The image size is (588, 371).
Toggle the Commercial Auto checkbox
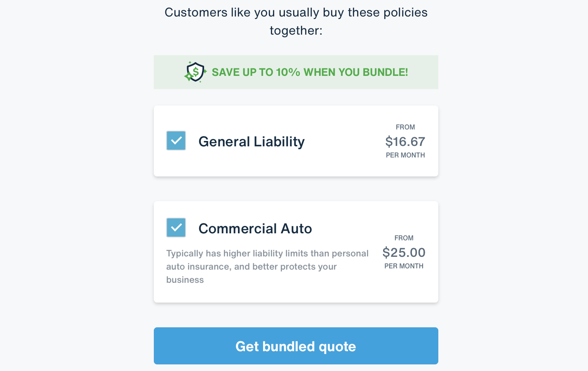click(x=176, y=228)
